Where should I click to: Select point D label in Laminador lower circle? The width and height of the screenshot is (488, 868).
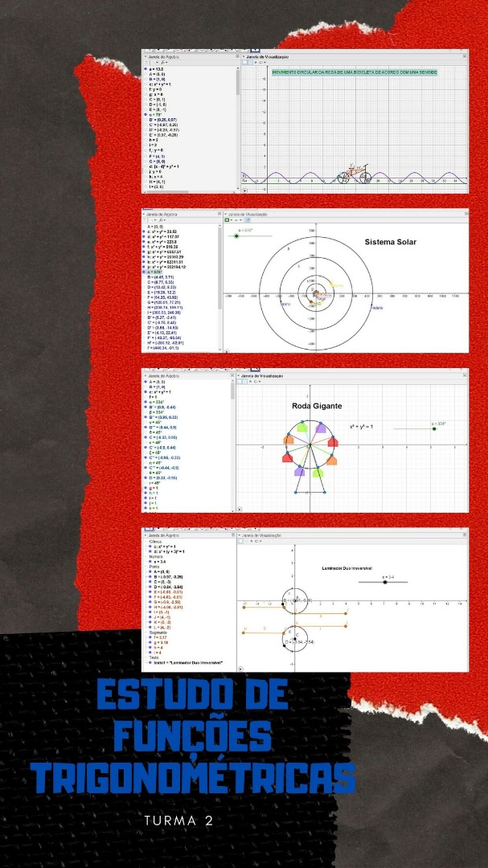point(285,641)
